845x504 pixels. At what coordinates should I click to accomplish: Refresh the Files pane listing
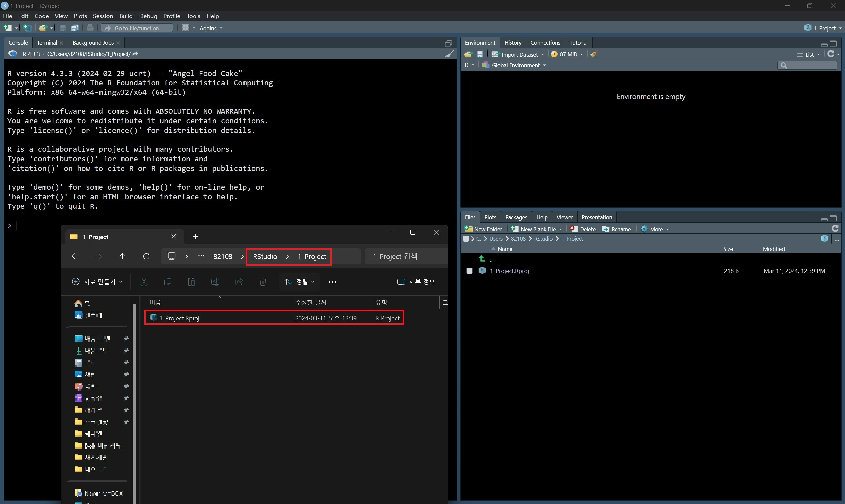835,229
